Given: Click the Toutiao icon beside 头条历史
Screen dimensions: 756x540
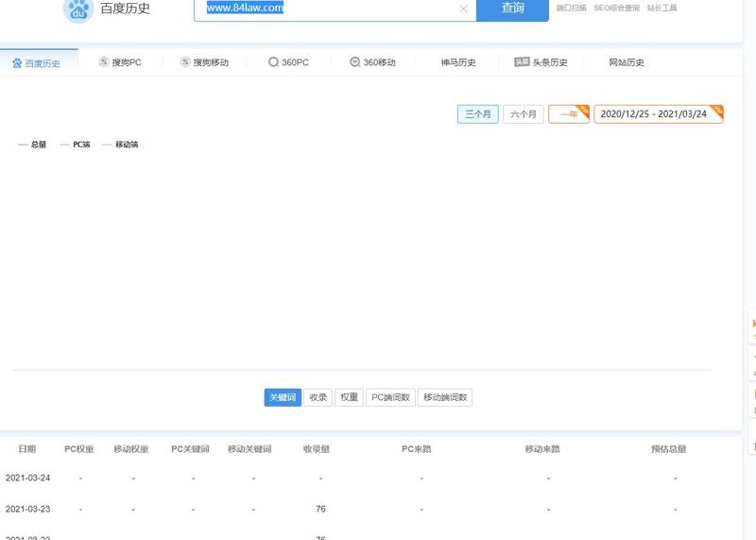Looking at the screenshot, I should [x=522, y=62].
